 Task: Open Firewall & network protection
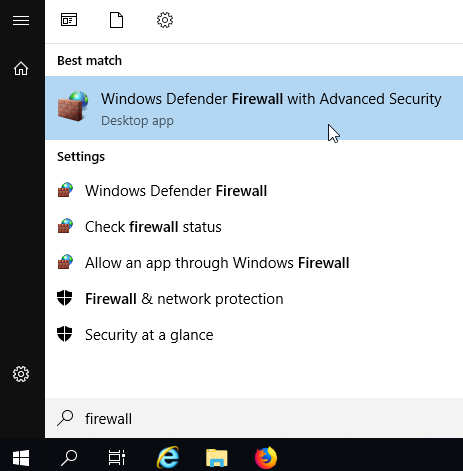(254, 299)
